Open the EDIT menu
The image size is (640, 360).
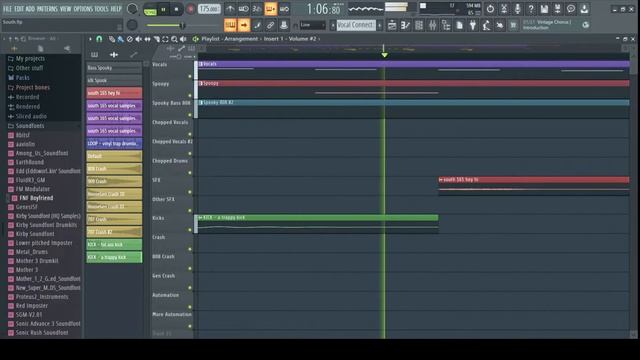coord(19,9)
